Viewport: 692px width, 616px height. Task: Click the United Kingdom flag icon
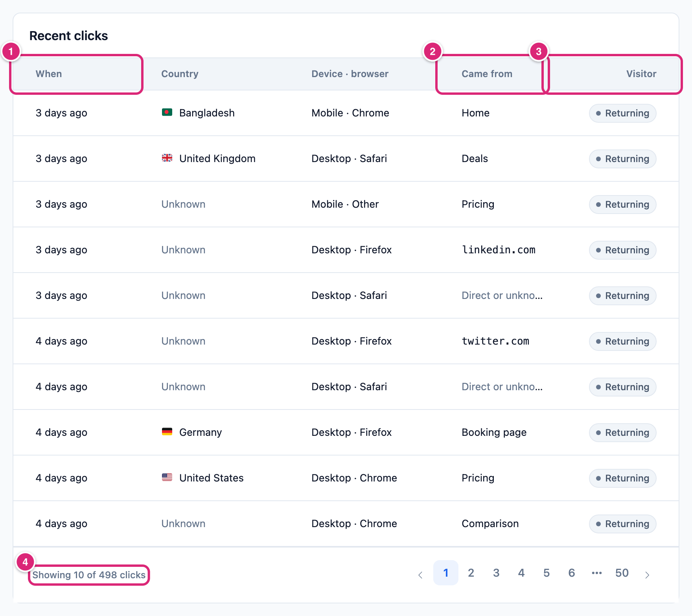coord(167,158)
